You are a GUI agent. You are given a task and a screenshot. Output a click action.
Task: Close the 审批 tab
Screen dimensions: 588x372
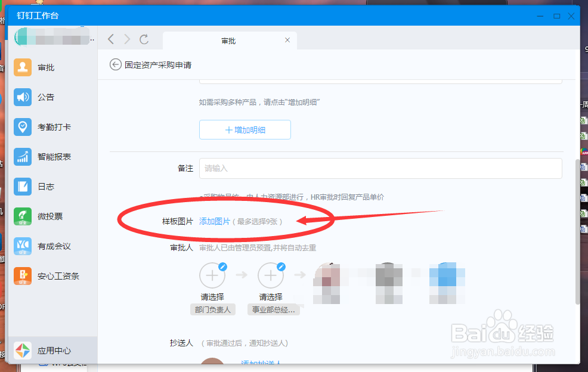pyautogui.click(x=287, y=40)
